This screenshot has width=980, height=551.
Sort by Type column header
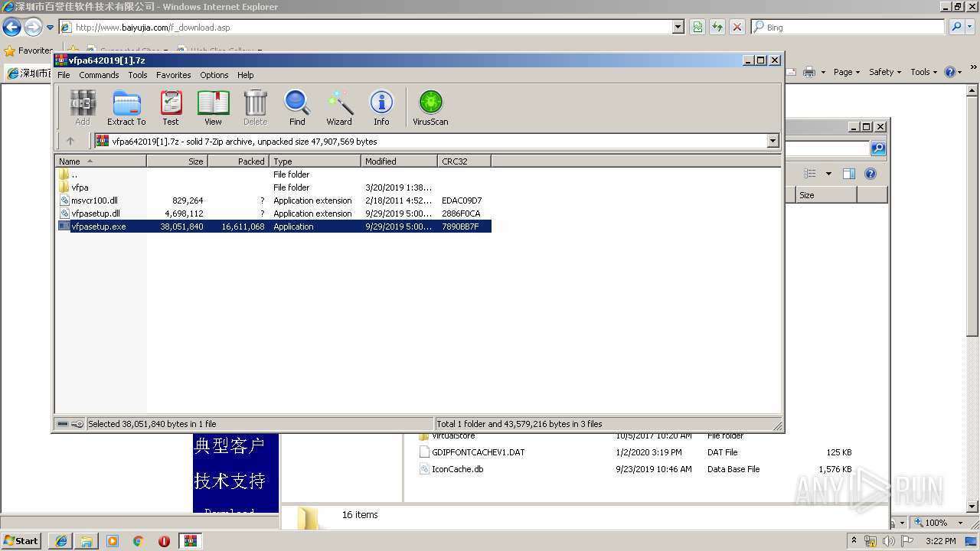click(x=315, y=161)
